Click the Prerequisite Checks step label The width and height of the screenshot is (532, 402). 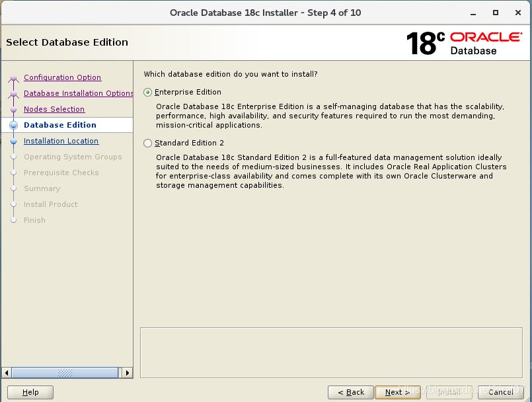coord(61,173)
